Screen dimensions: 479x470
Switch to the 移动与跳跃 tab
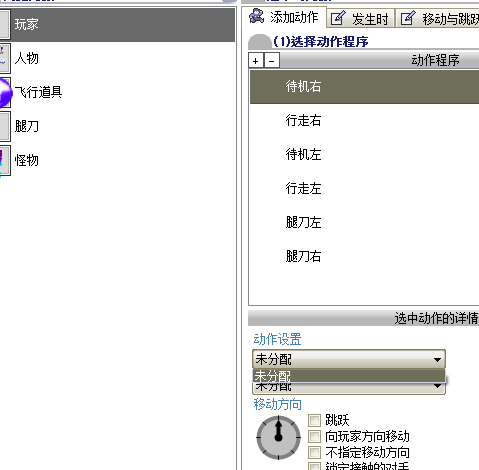click(x=438, y=19)
